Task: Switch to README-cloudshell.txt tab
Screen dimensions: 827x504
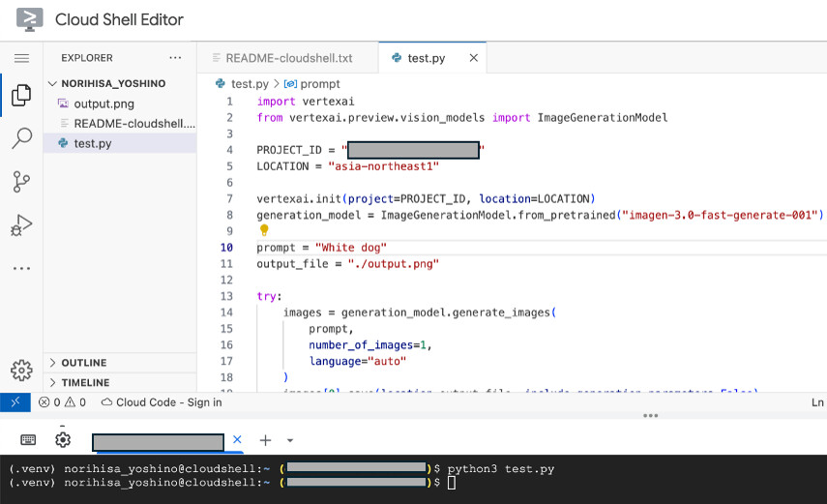Action: tap(287, 58)
